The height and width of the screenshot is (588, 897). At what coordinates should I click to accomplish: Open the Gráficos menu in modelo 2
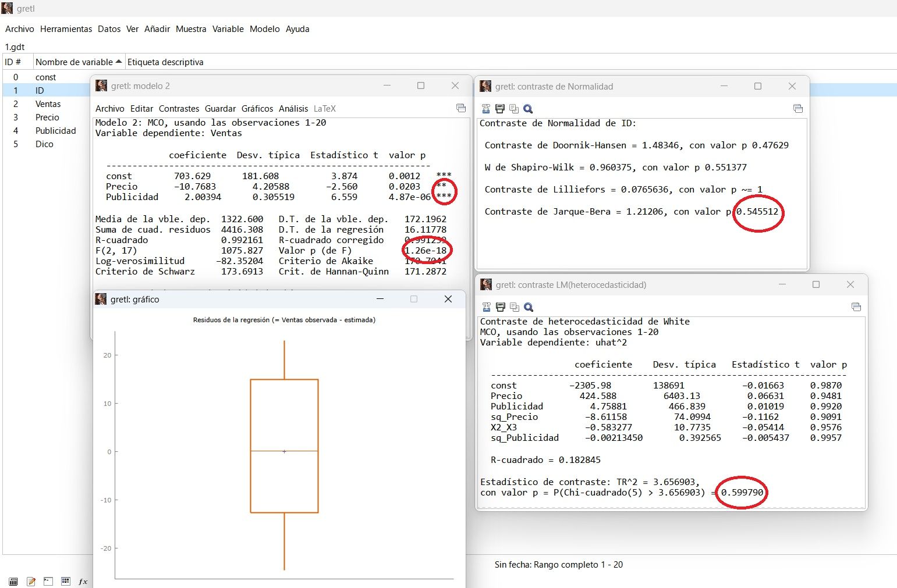(257, 109)
